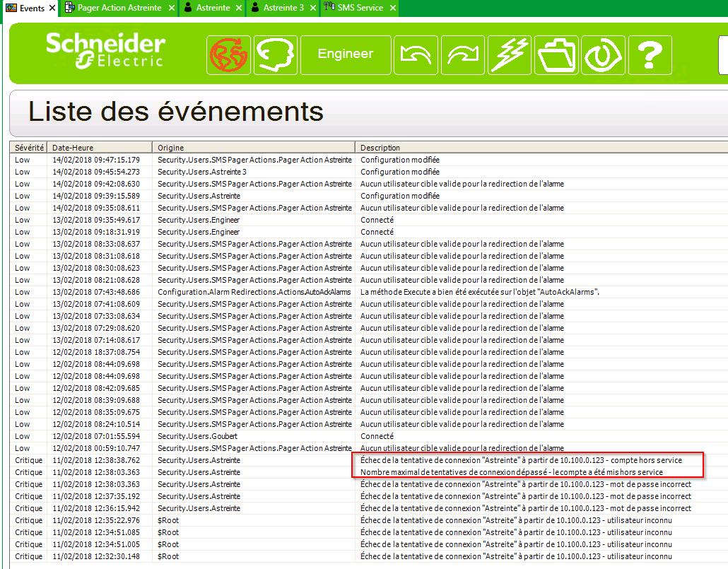Switch to the Pager Action Astreinte tab
Image resolution: width=728 pixels, height=569 pixels.
tap(119, 8)
